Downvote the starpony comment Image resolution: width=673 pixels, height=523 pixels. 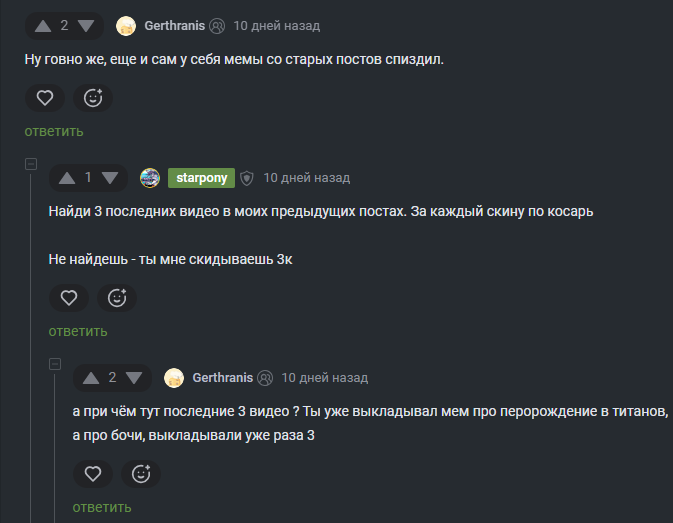109,178
